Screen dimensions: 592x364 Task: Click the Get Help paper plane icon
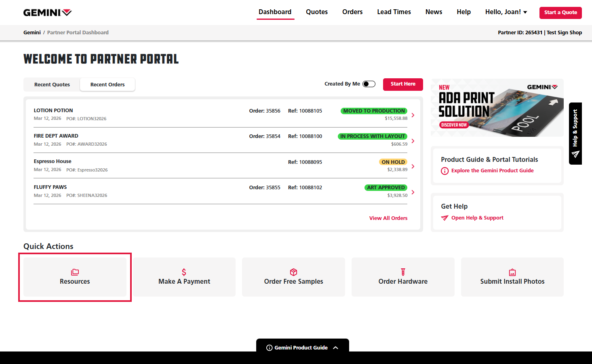[x=445, y=218]
